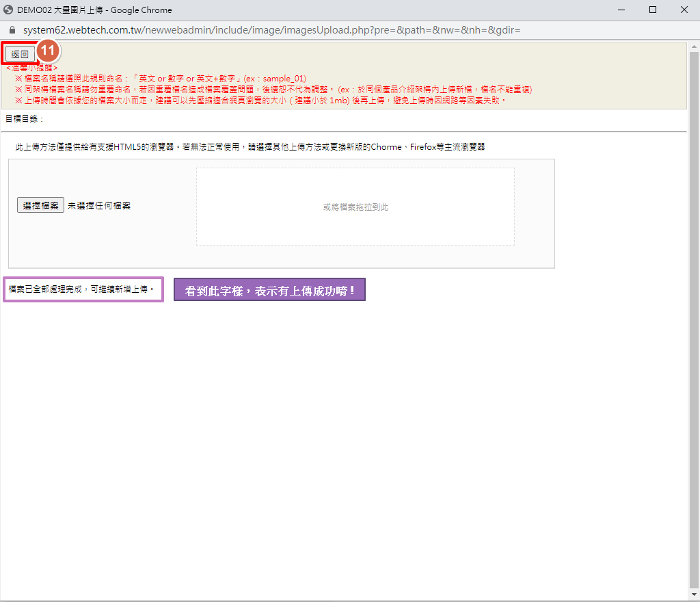Click the scrollbar up arrow
This screenshot has height=602, width=700.
coord(694,46)
